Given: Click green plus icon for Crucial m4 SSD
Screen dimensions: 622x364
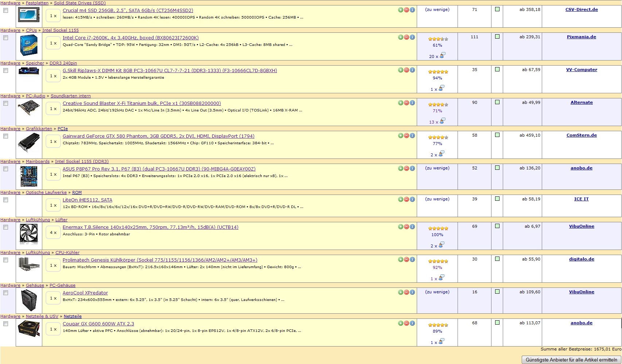Looking at the screenshot, I should 400,10.
